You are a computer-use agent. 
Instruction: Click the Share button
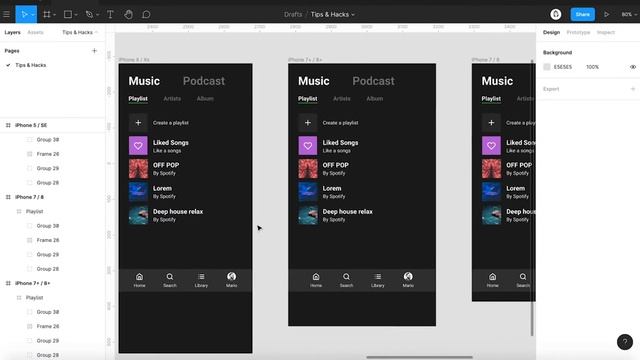(582, 14)
